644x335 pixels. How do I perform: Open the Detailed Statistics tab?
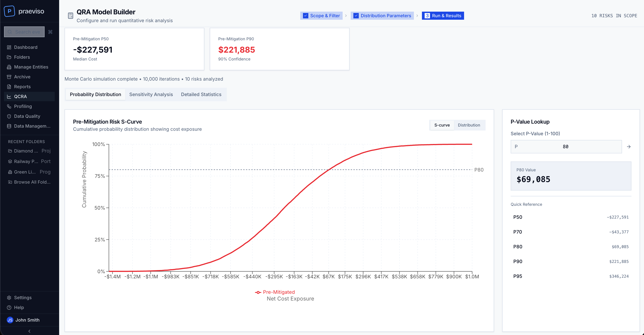point(201,94)
